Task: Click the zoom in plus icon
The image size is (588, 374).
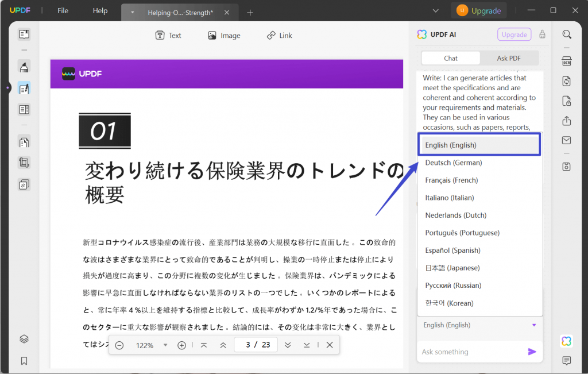Action: (x=181, y=345)
